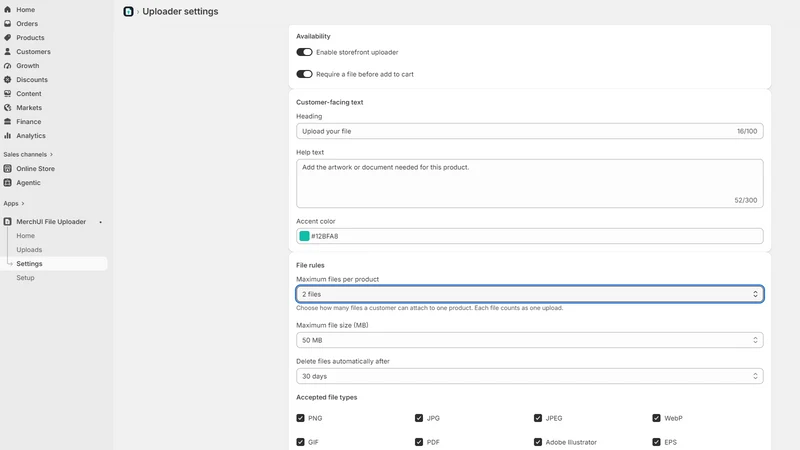The width and height of the screenshot is (800, 450).
Task: Click the Markets globe icon
Action: click(x=8, y=108)
